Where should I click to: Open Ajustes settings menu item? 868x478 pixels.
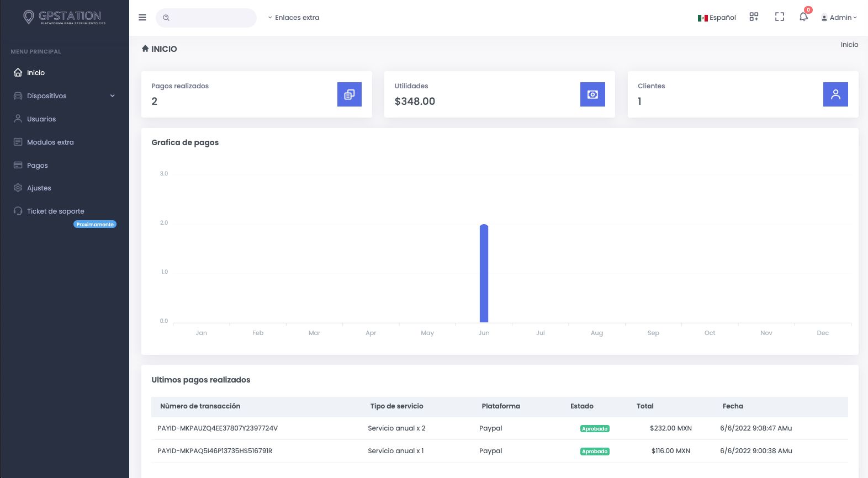[x=39, y=188]
